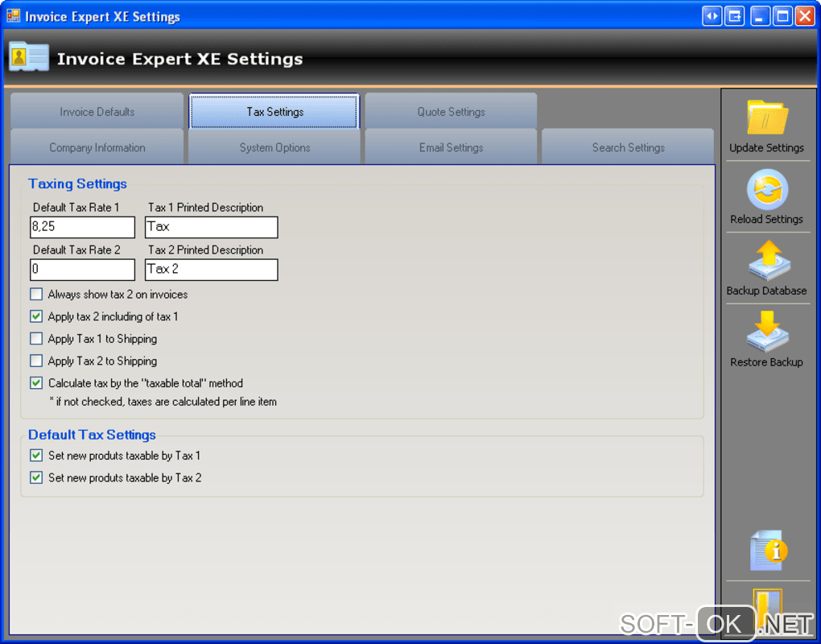Viewport: 821px width, 644px height.
Task: Enable Always show tax 2 on invoices
Action: point(36,295)
